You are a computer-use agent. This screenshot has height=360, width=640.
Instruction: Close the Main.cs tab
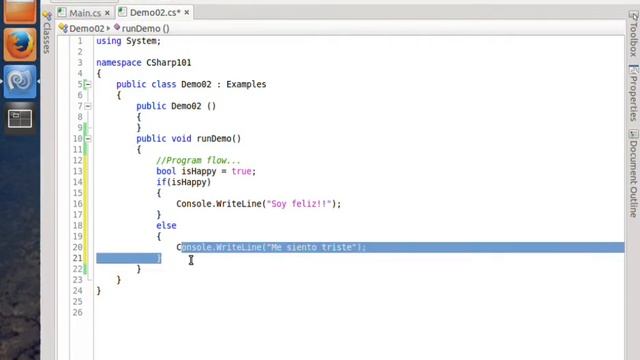[107, 13]
